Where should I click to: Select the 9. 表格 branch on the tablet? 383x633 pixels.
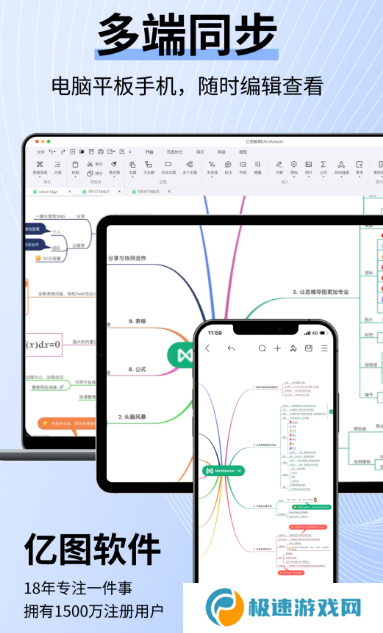click(137, 321)
